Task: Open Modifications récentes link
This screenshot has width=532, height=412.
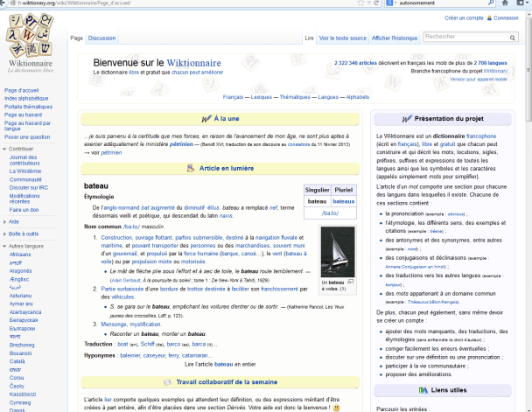Action: (x=24, y=199)
